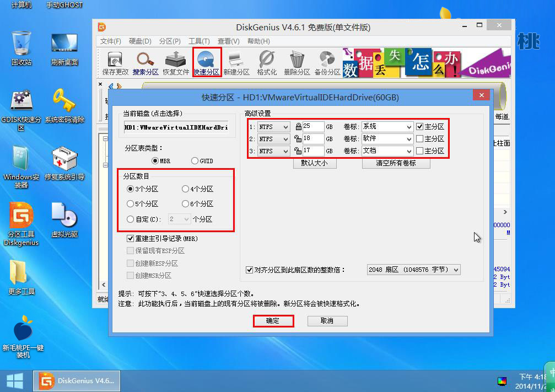This screenshot has width=555, height=392.
Task: Select the DiskGenius taskbar button
Action: click(x=77, y=381)
